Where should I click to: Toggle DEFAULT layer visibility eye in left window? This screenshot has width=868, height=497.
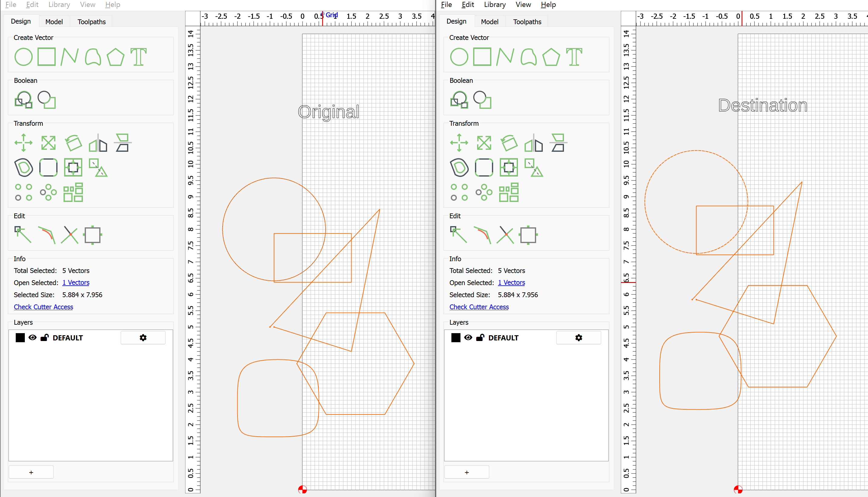pos(32,338)
